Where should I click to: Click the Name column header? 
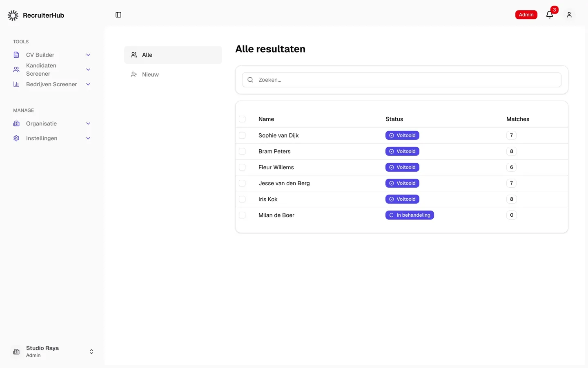click(266, 119)
